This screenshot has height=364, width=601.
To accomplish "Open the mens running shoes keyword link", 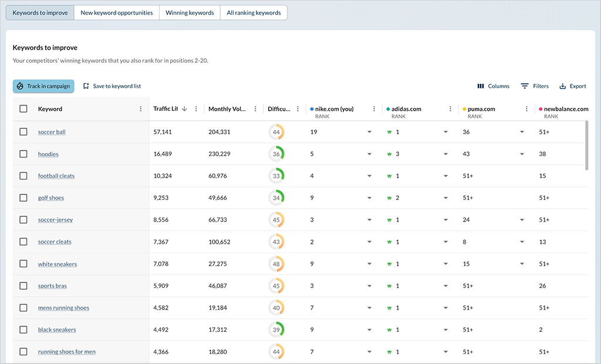I will coord(63,308).
